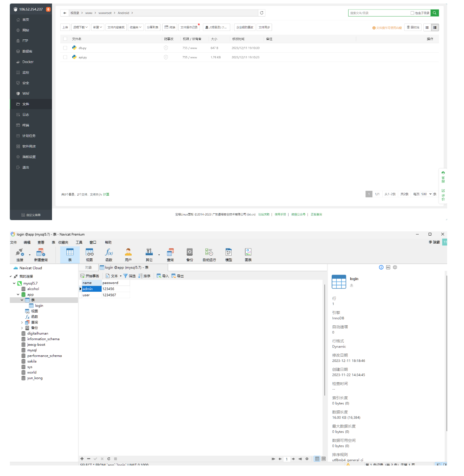Tick the 包含子目录 checkbox
The width and height of the screenshot is (464, 476).
pyautogui.click(x=412, y=13)
